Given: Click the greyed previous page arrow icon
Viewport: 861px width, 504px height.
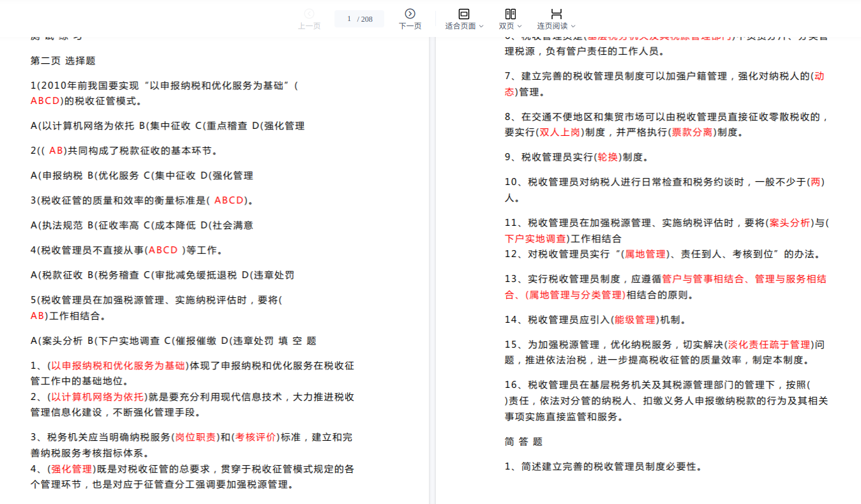Looking at the screenshot, I should pyautogui.click(x=309, y=13).
